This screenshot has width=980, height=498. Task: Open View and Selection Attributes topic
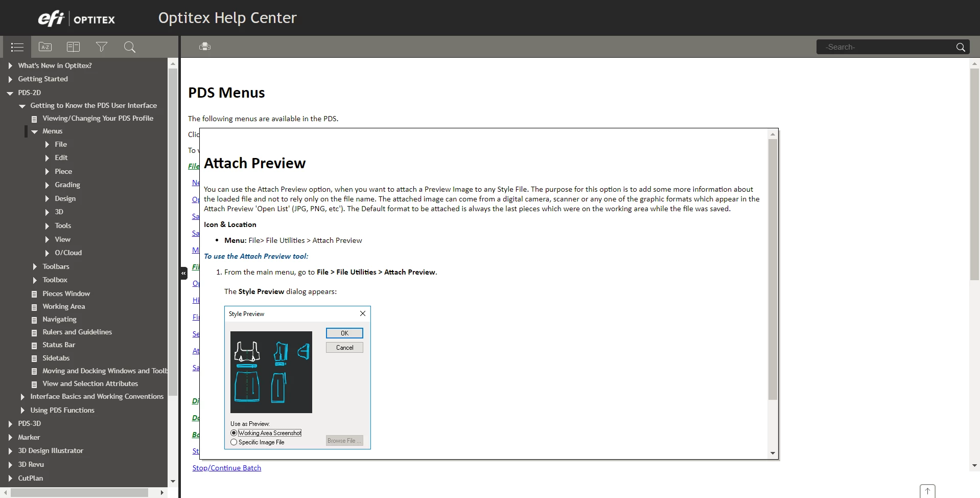[x=90, y=383]
